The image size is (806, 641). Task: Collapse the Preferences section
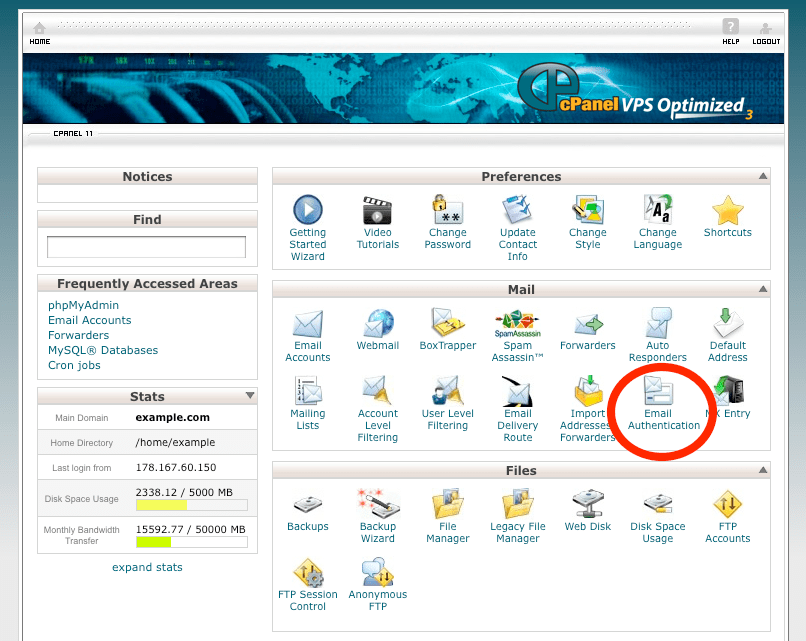(763, 176)
